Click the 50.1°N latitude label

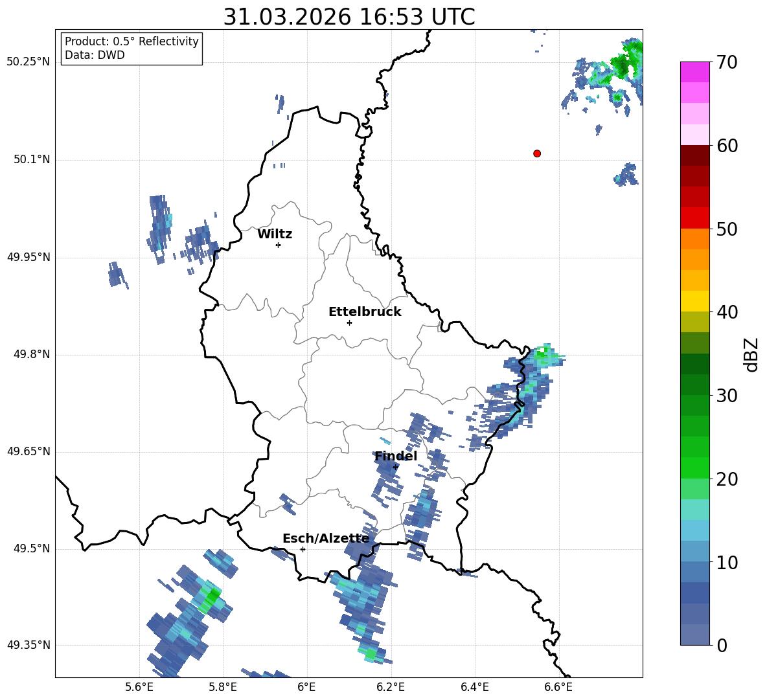(x=32, y=160)
